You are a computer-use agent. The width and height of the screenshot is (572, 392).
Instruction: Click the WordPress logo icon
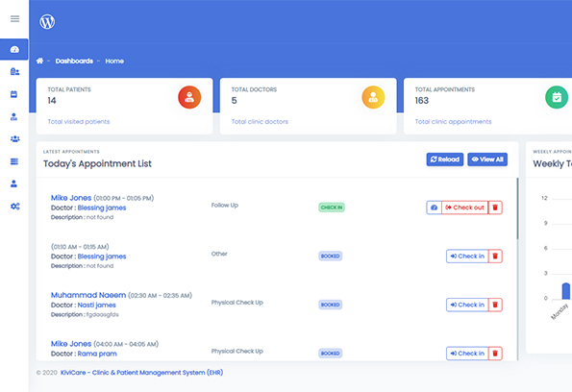[47, 21]
